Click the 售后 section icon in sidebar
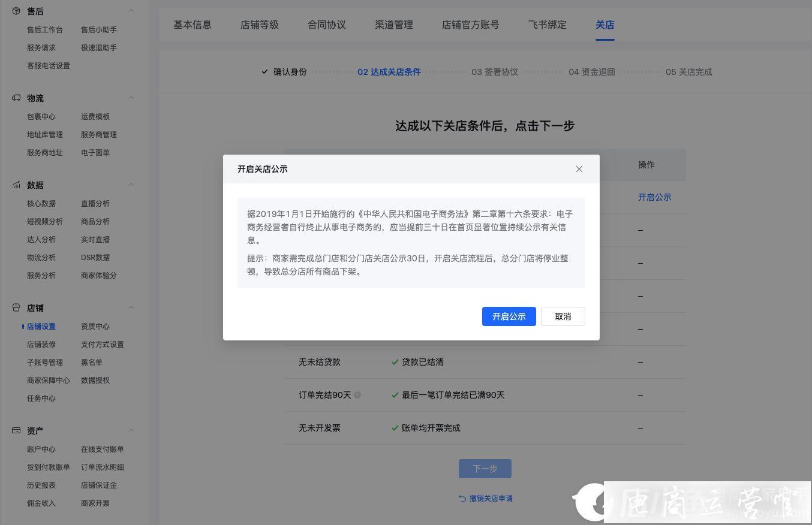 point(16,11)
